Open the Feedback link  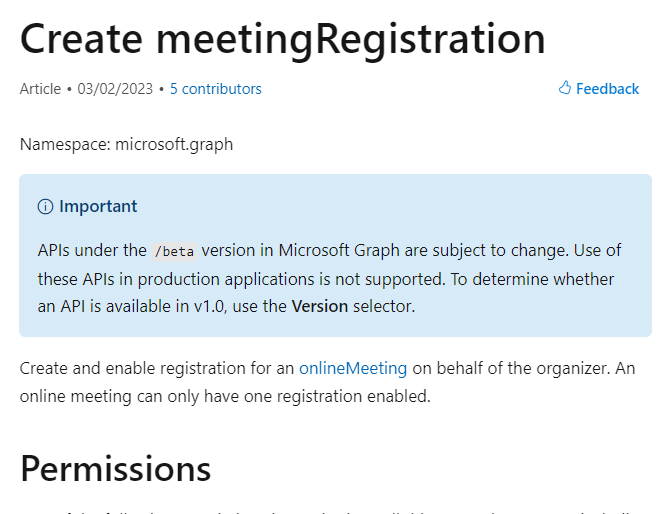607,89
